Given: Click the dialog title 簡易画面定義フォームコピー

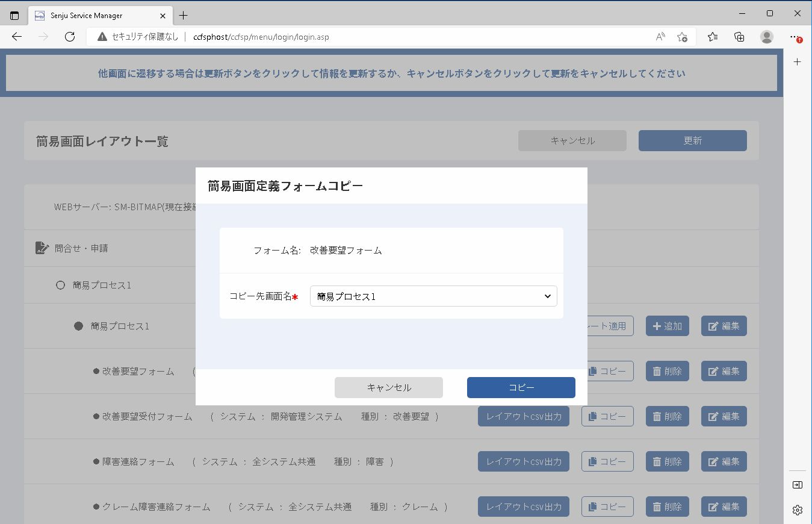Looking at the screenshot, I should pyautogui.click(x=285, y=186).
